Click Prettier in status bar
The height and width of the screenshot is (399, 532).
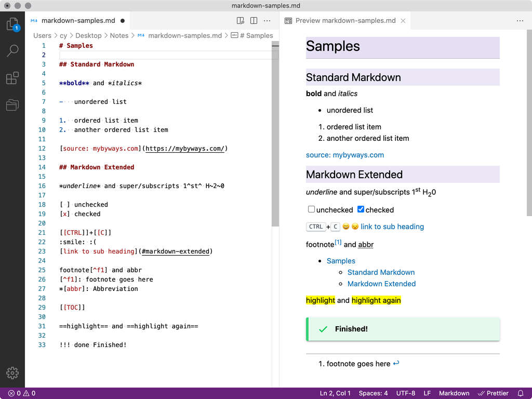(x=493, y=393)
